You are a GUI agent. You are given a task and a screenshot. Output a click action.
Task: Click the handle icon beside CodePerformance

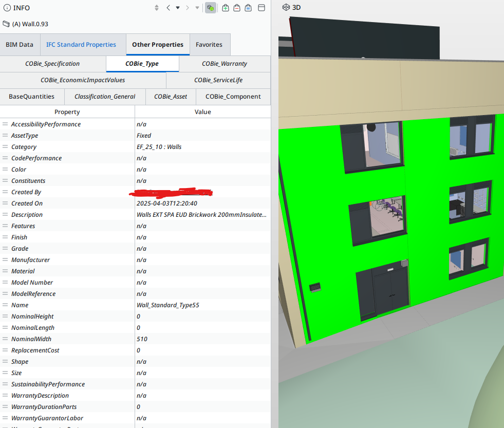pyautogui.click(x=5, y=158)
